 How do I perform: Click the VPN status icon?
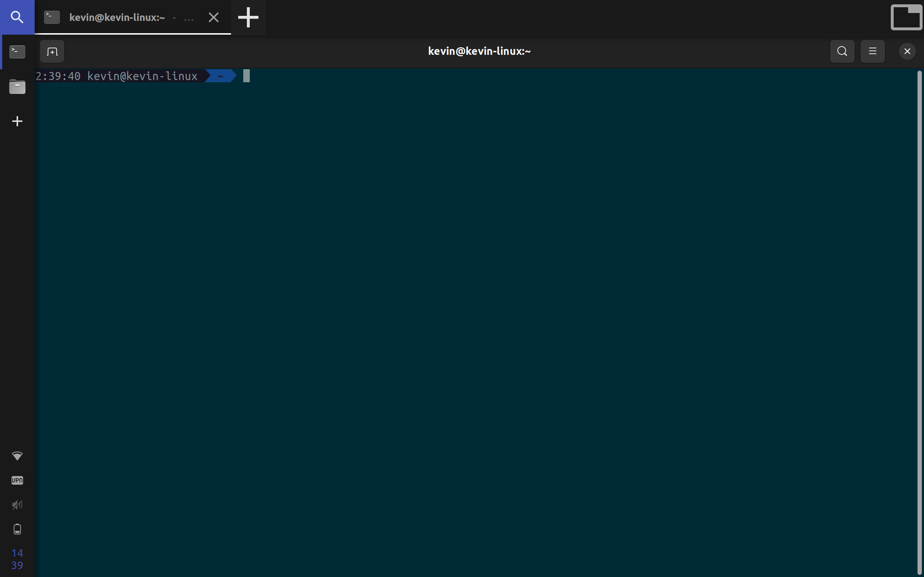pos(17,480)
